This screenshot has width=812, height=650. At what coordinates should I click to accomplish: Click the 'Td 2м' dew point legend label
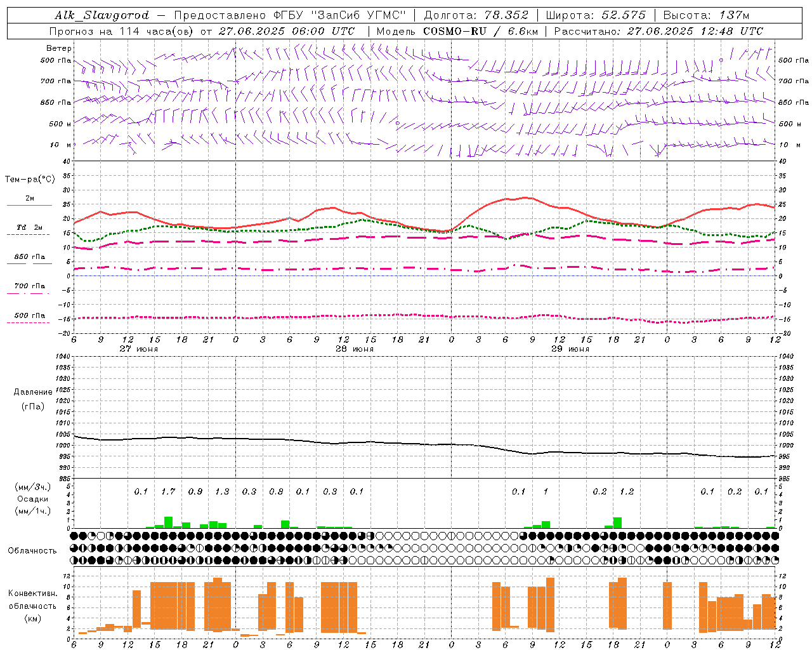pyautogui.click(x=29, y=227)
